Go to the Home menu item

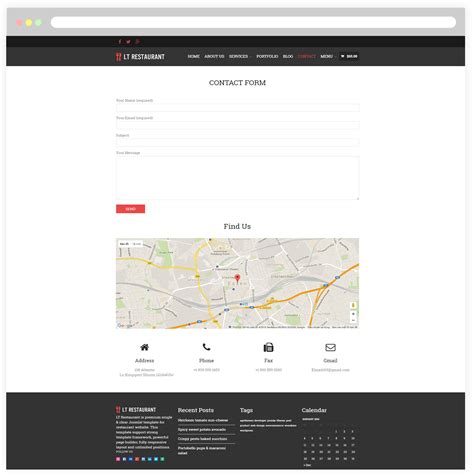click(193, 56)
